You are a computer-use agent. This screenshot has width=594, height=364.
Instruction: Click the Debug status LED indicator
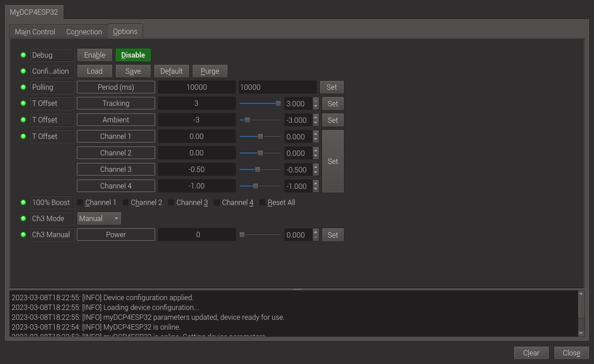coord(23,55)
